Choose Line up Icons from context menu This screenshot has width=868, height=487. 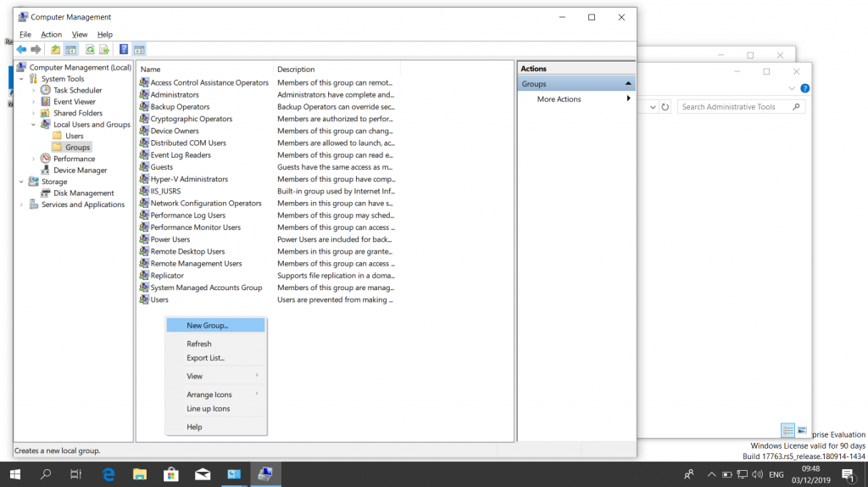216,409
